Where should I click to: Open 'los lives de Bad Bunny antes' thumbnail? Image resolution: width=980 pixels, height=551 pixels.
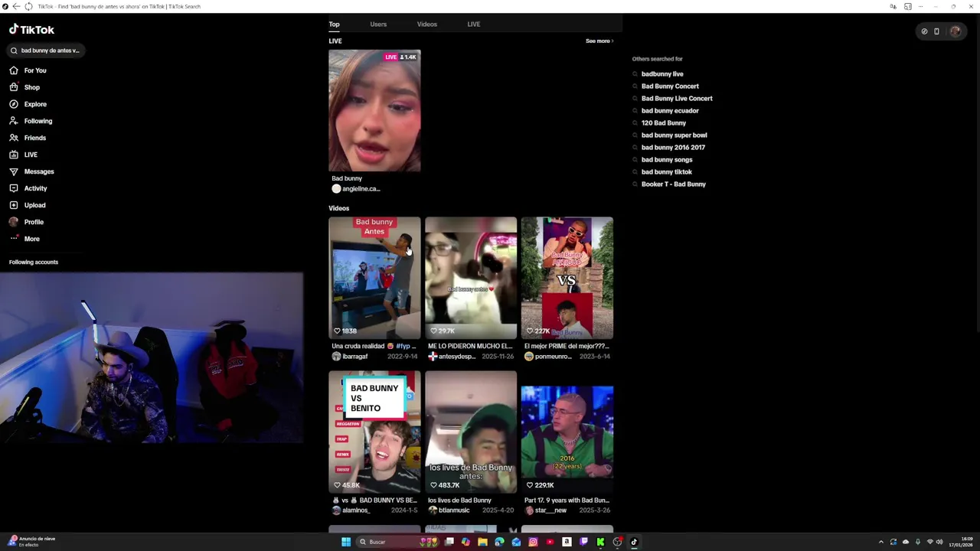point(471,432)
